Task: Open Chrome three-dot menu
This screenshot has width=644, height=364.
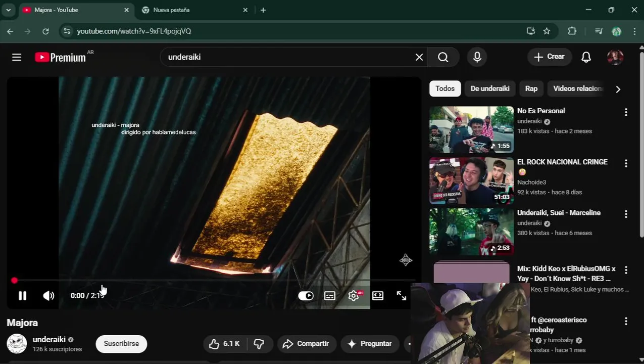Action: point(635,31)
